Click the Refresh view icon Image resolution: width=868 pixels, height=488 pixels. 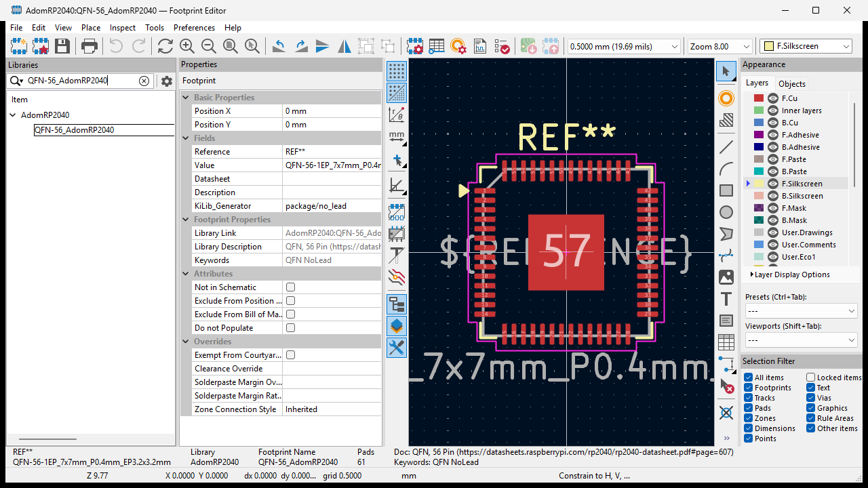pos(165,46)
